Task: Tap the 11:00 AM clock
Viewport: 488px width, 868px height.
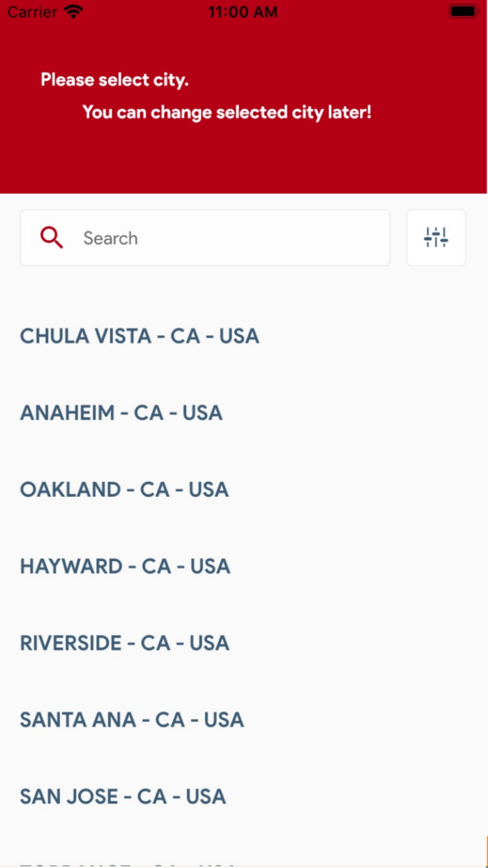Action: pyautogui.click(x=243, y=12)
